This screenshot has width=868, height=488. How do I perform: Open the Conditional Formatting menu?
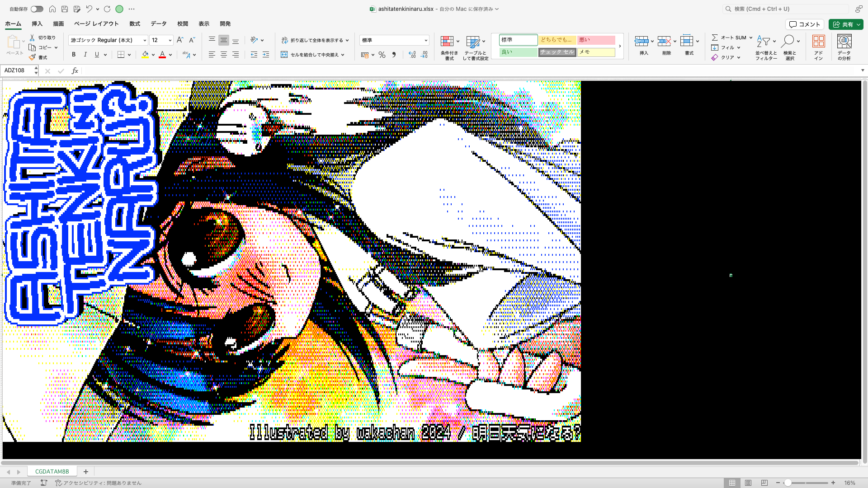coord(449,48)
